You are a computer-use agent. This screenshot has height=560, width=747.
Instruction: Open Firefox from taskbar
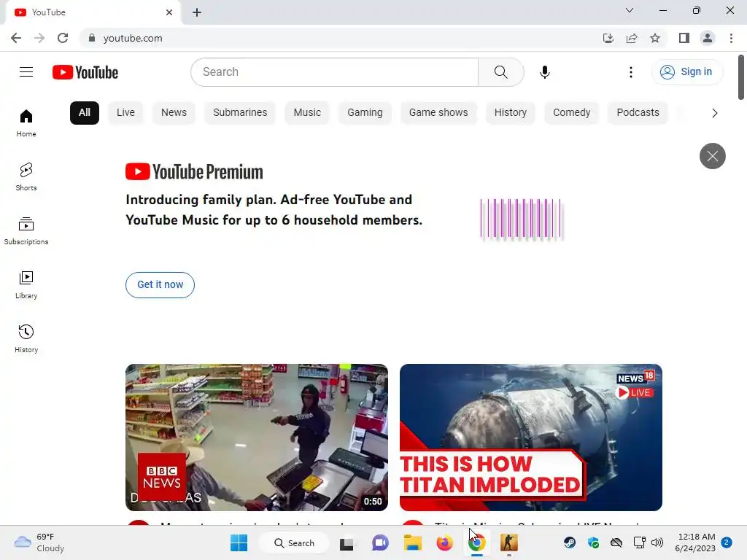[x=444, y=542]
